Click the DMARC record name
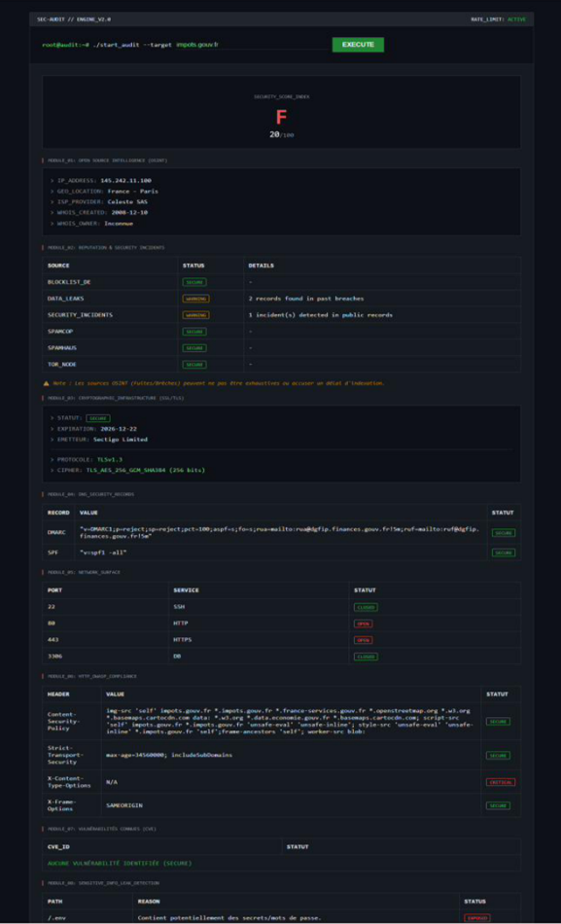 (57, 533)
